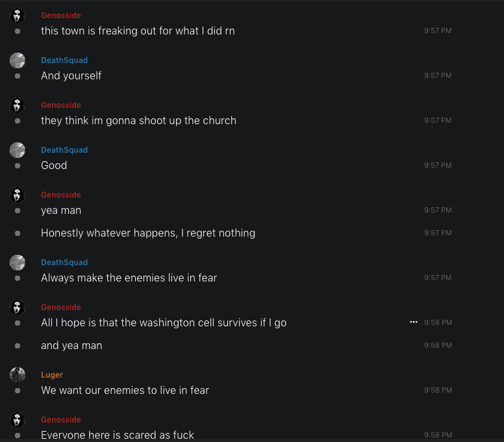Viewport: 504px width, 442px height.
Task: Click DeathSquad's avatar above the "Good" message
Action: [x=18, y=150]
